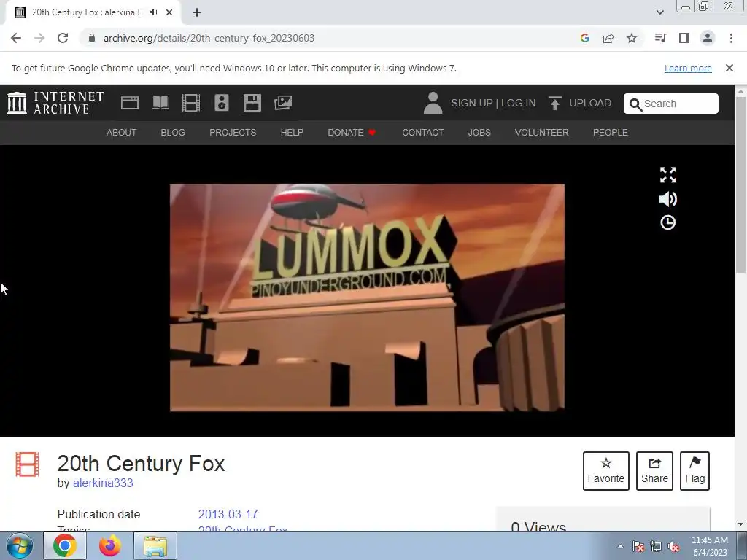The width and height of the screenshot is (747, 560).
Task: Open the Windows Start button
Action: (20, 545)
